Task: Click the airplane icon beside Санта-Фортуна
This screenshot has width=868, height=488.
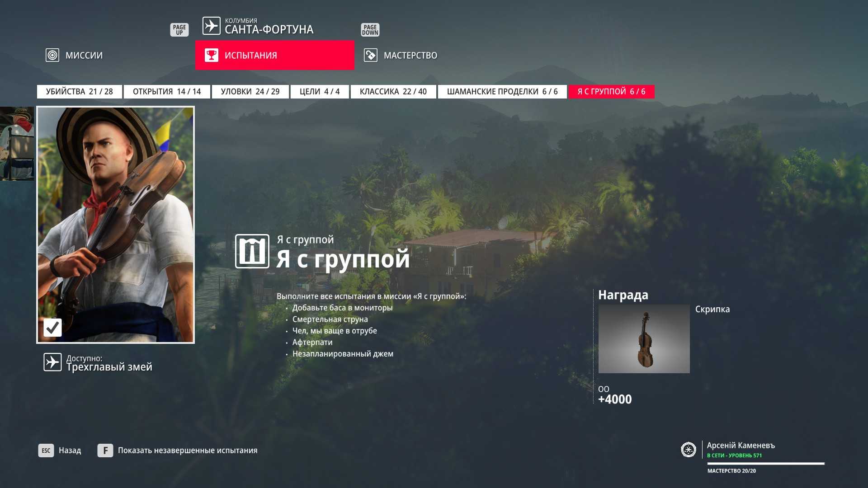Action: click(x=211, y=26)
